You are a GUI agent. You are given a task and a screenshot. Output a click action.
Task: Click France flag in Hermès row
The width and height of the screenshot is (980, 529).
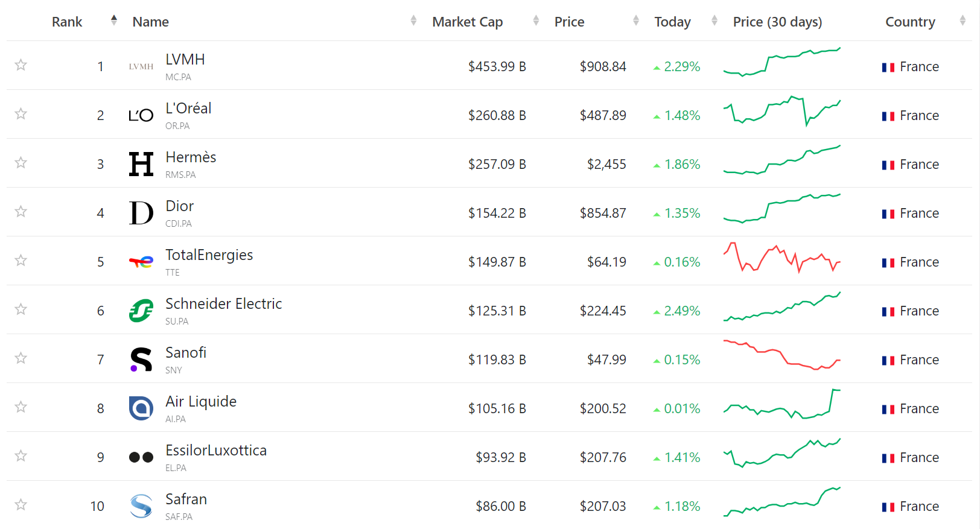click(x=888, y=165)
